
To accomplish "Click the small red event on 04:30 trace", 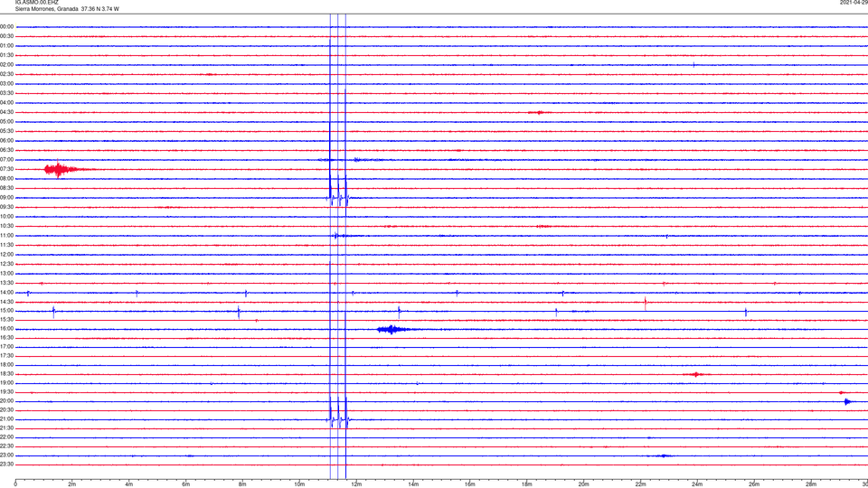I will click(537, 112).
